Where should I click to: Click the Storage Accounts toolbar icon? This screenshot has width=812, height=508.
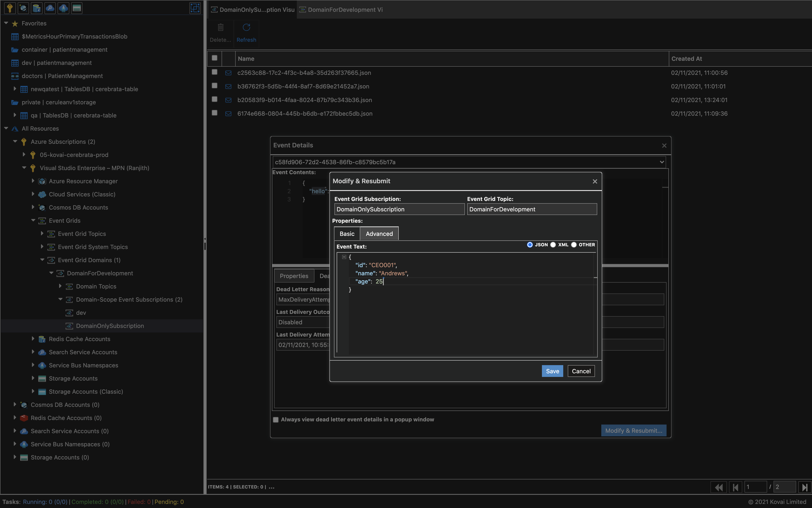[x=77, y=8]
